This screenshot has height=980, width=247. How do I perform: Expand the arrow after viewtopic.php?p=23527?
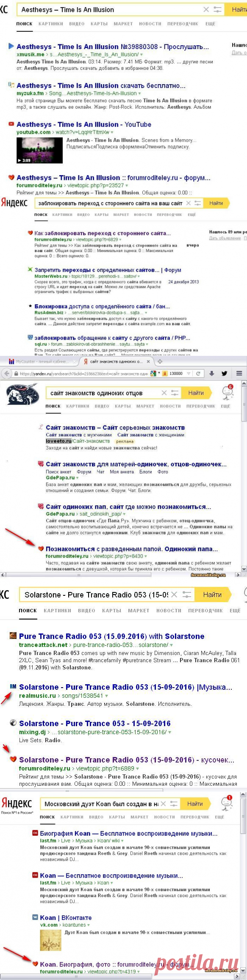click(127, 185)
